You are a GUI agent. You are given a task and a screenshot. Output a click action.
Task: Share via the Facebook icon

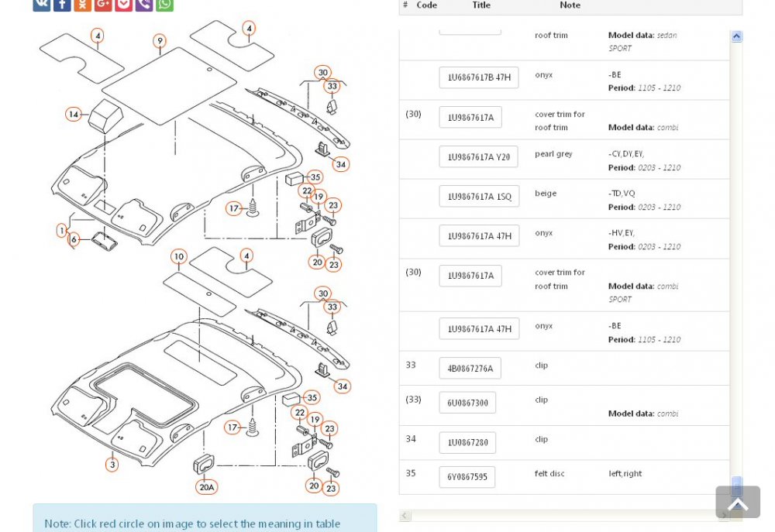click(x=62, y=5)
